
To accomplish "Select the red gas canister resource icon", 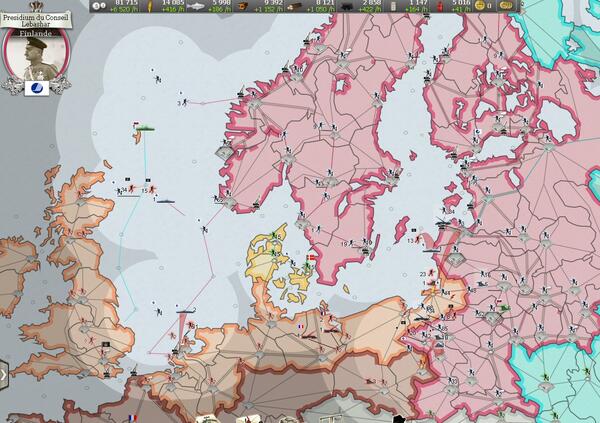I will pos(440,6).
